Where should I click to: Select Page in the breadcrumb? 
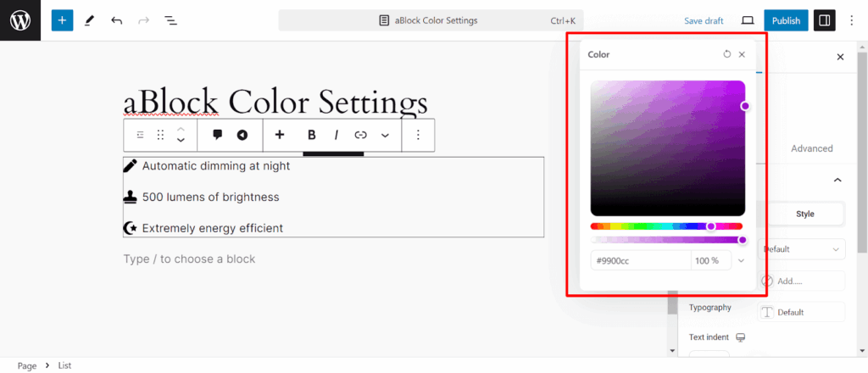point(27,366)
